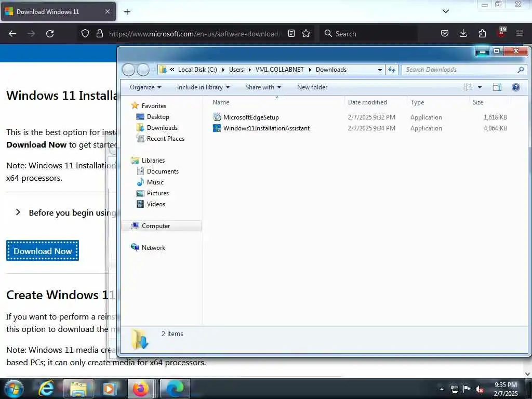Refresh the Downloads folder in Explorer
The image size is (532, 399).
(392, 70)
